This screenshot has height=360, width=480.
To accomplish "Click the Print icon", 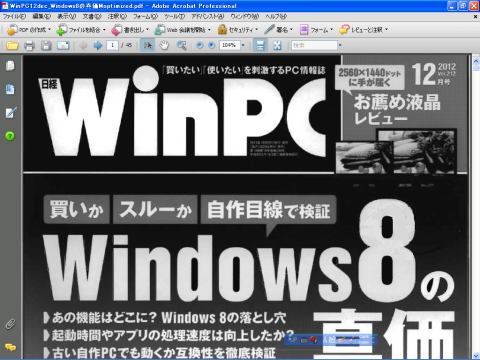I will click(29, 45).
